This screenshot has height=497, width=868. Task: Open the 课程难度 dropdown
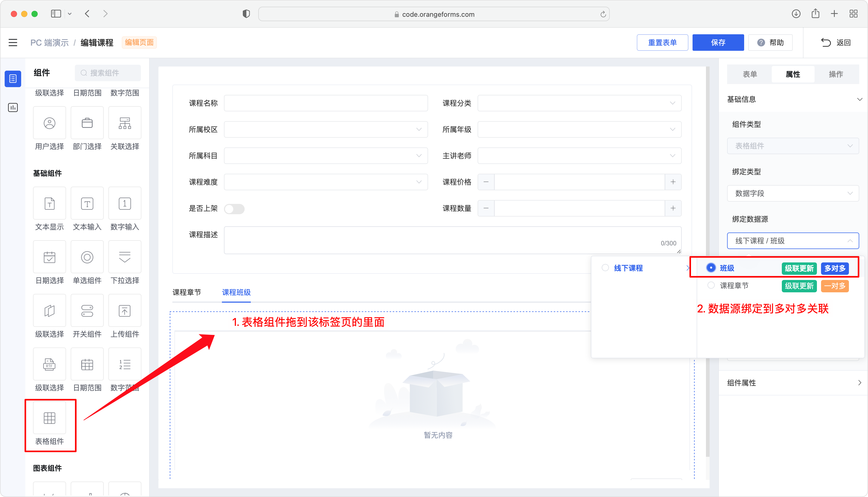coord(326,182)
